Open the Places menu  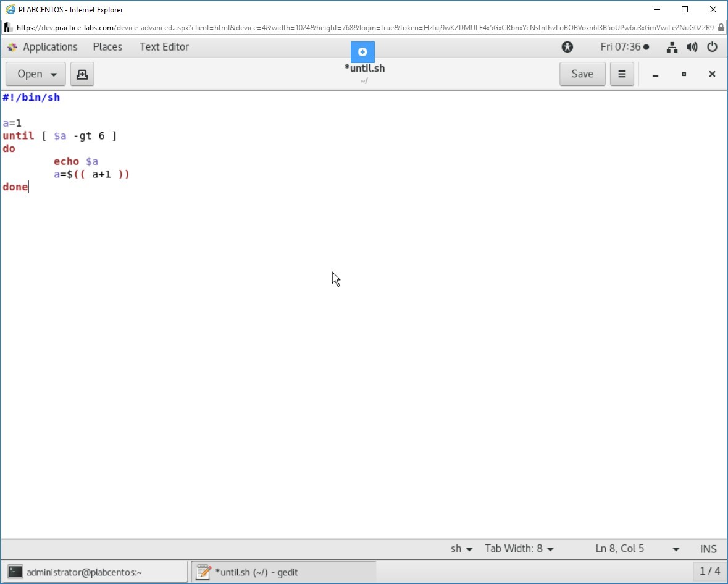(x=107, y=47)
